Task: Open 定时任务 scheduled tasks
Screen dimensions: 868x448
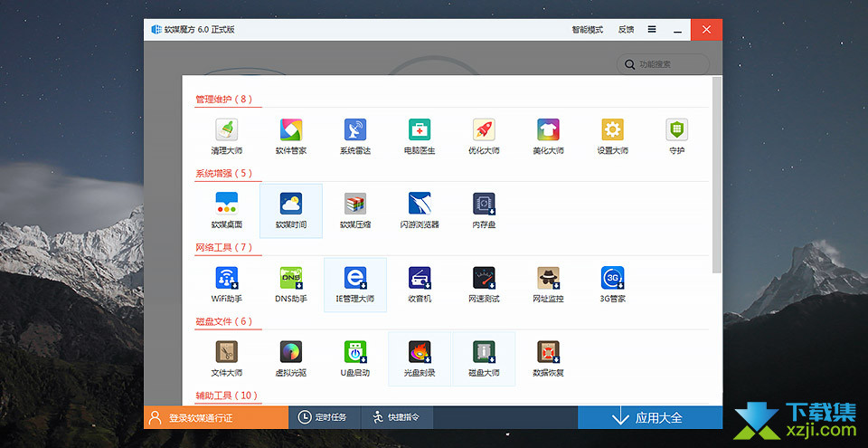Action: tap(325, 417)
